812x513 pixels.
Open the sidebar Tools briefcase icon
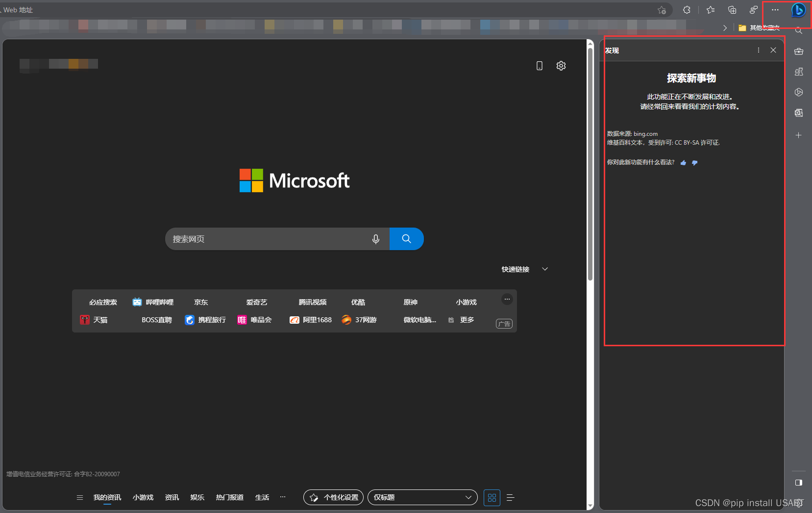point(799,51)
